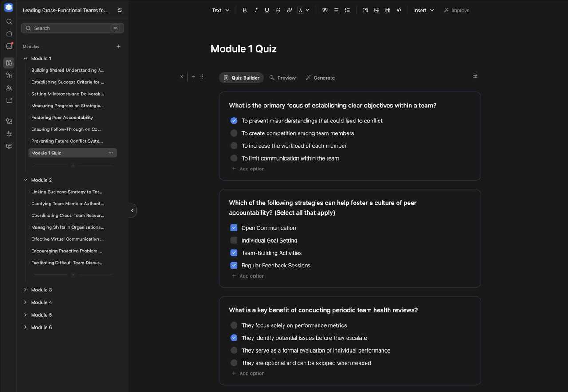Image resolution: width=568 pixels, height=392 pixels.
Task: Toggle strikethrough text formatting
Action: pos(278,10)
